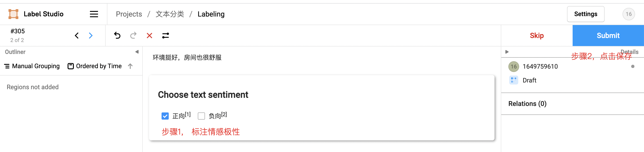Redo the annotation action
The width and height of the screenshot is (644, 152).
(133, 36)
